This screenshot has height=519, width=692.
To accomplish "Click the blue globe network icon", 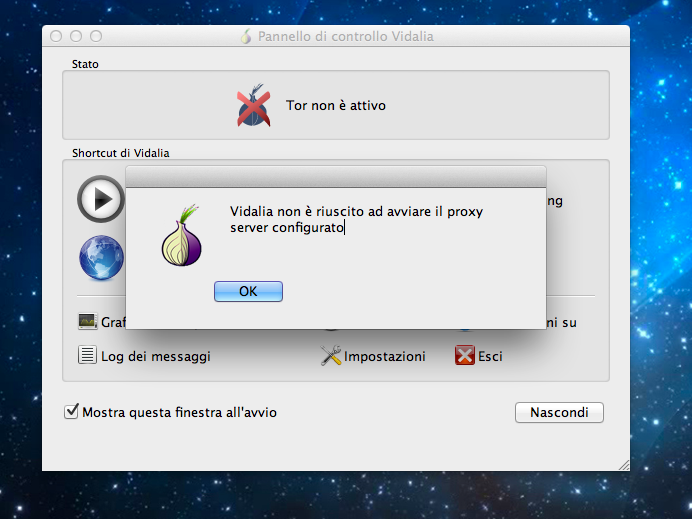I will [100, 258].
